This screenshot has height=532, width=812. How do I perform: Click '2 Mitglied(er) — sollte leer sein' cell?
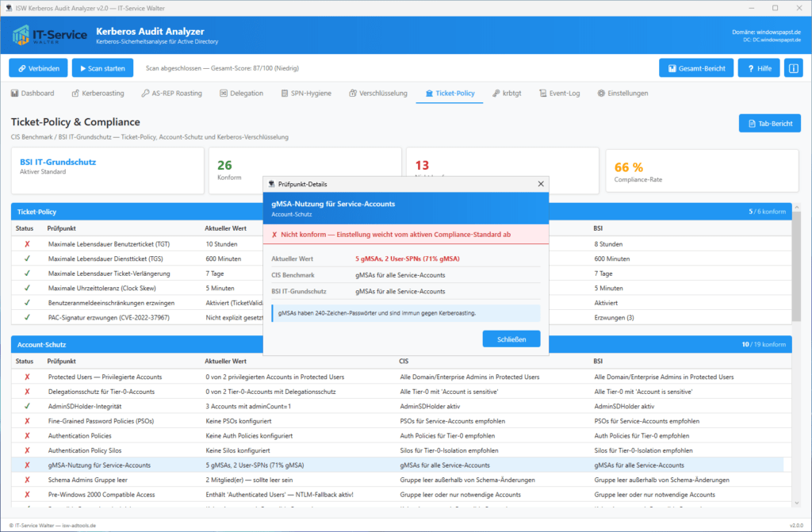point(249,480)
